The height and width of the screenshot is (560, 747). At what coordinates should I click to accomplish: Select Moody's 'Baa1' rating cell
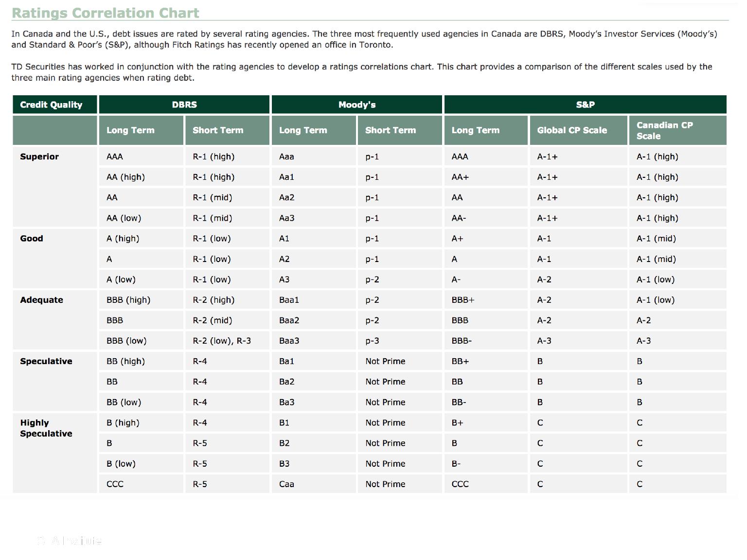point(314,300)
